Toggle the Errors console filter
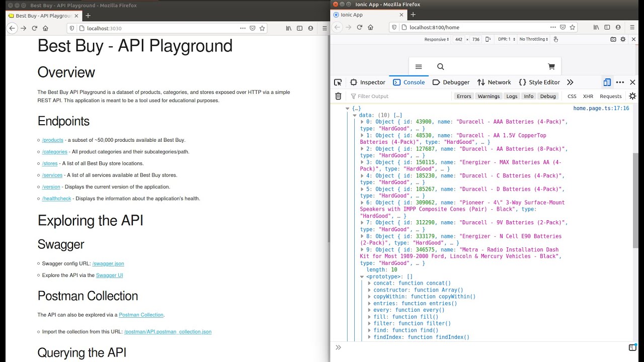This screenshot has width=644, height=362. (x=464, y=96)
